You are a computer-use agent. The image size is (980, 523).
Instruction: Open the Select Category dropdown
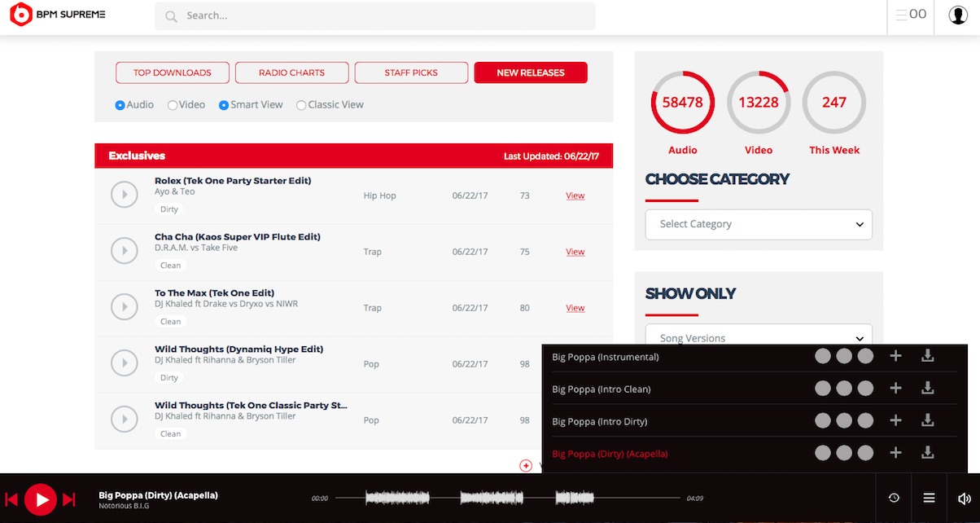(759, 224)
